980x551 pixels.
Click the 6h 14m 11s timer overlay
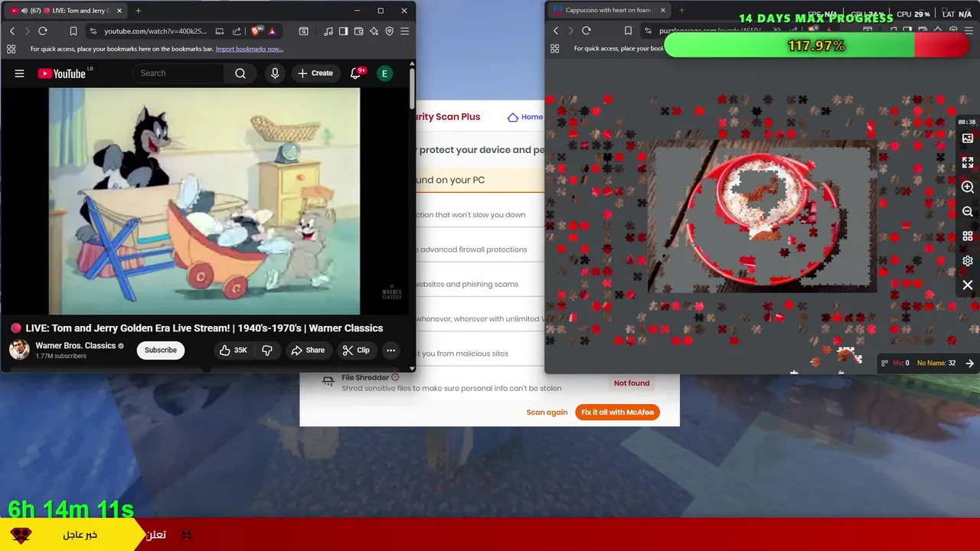71,509
